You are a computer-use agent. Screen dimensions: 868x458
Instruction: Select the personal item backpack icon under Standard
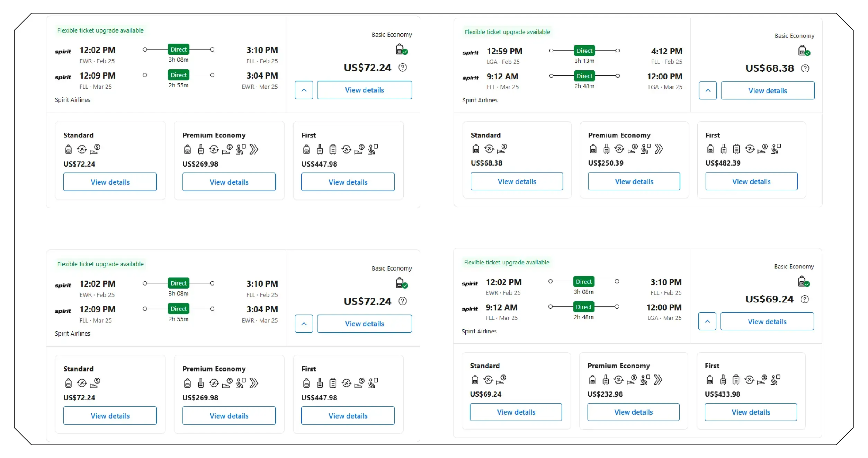68,149
